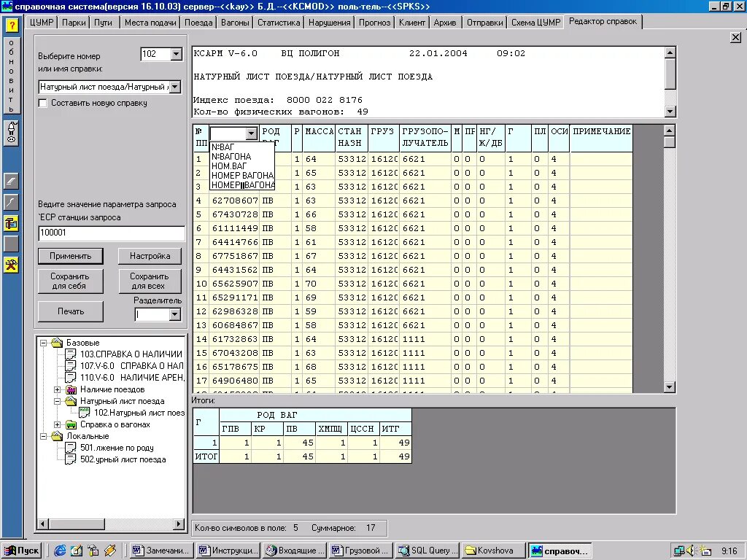Screen dimensions: 747x560
Task: Switch to SQL Query taskbar window
Action: 427,551
